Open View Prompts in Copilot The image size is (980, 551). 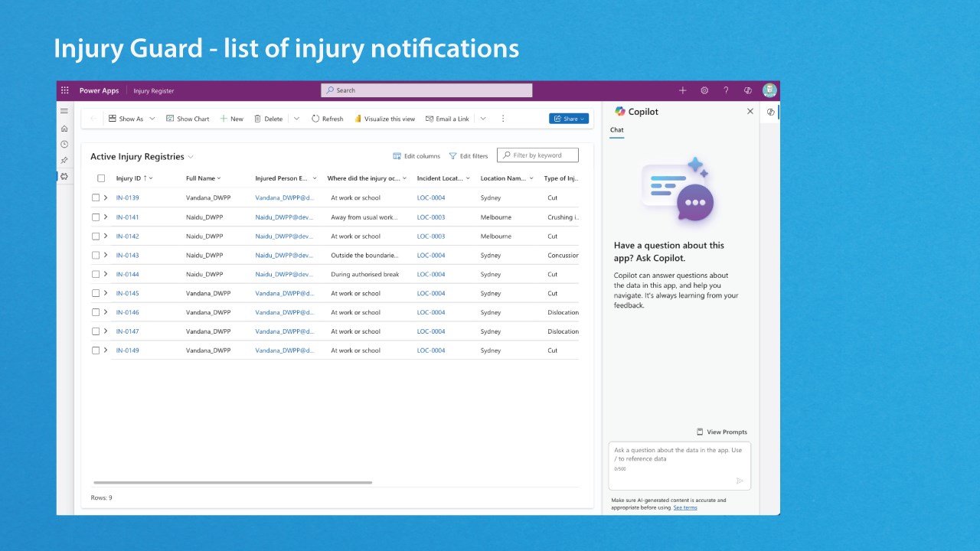point(721,432)
